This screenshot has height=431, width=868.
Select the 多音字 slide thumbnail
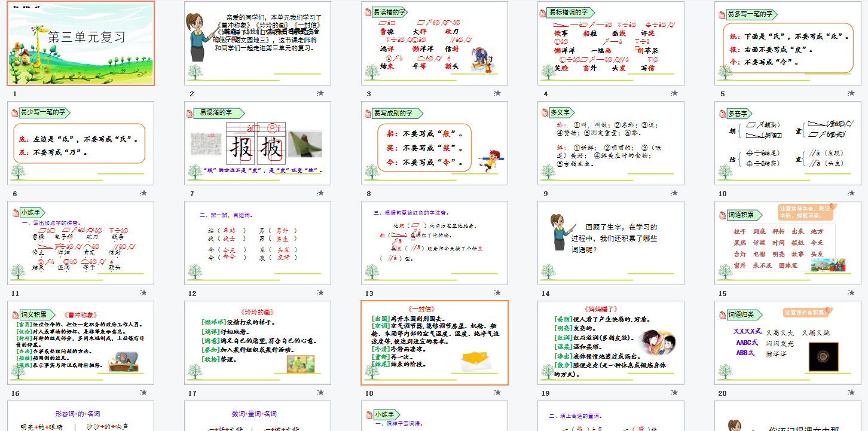click(788, 143)
